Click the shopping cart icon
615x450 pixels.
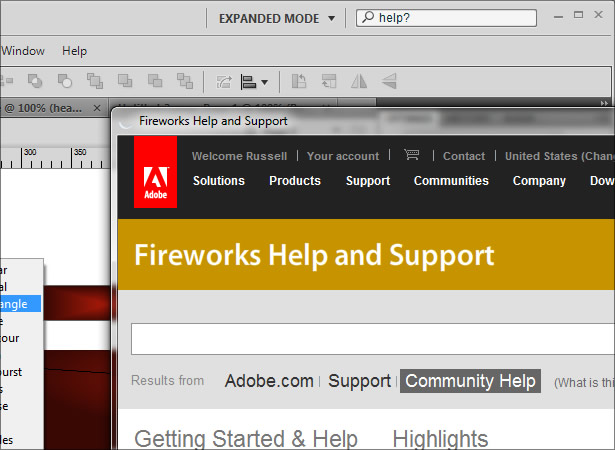coord(412,155)
